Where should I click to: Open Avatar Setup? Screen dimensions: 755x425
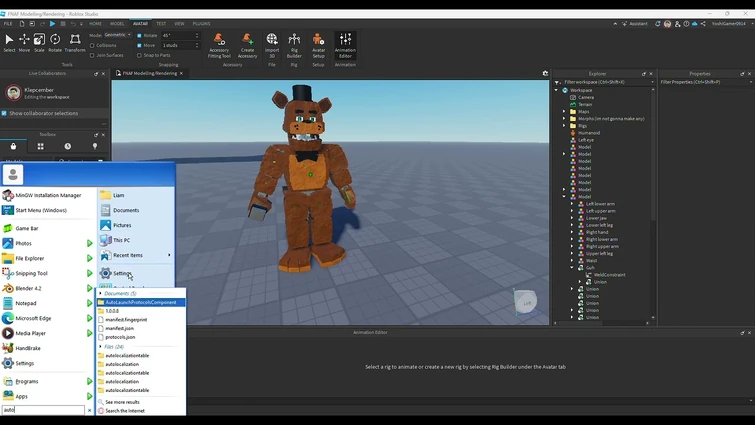point(318,45)
